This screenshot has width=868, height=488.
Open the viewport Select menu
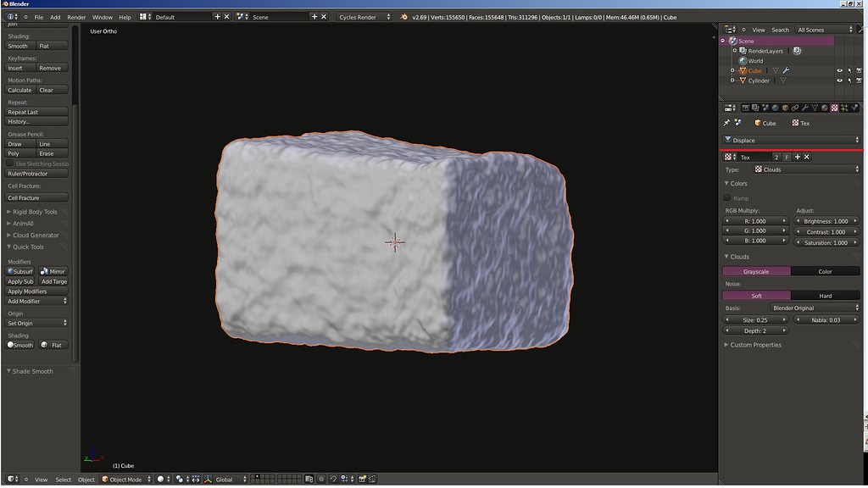63,480
